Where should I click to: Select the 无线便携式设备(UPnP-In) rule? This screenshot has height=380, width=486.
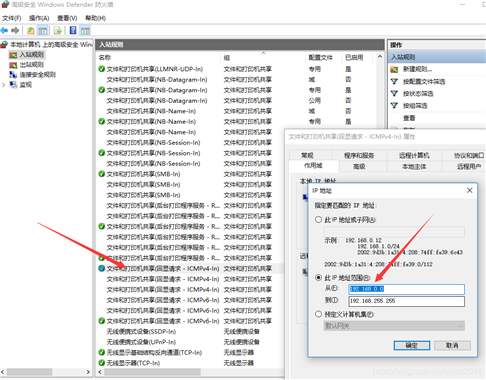click(141, 342)
